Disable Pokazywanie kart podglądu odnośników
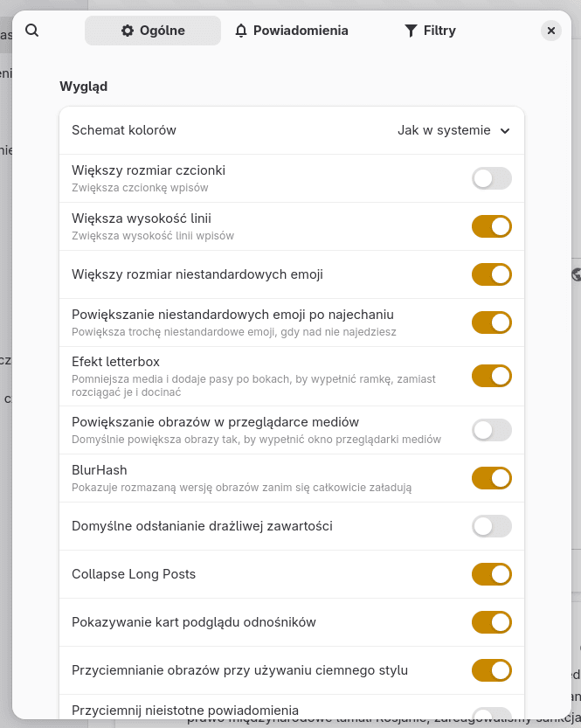581x728 pixels. tap(491, 622)
